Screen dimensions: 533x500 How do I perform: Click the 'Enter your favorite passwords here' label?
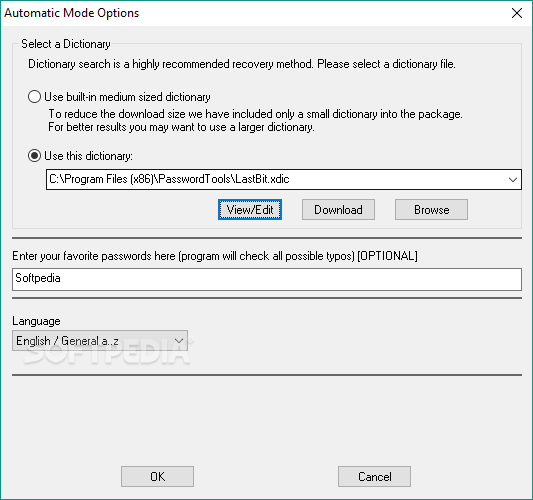click(x=215, y=256)
